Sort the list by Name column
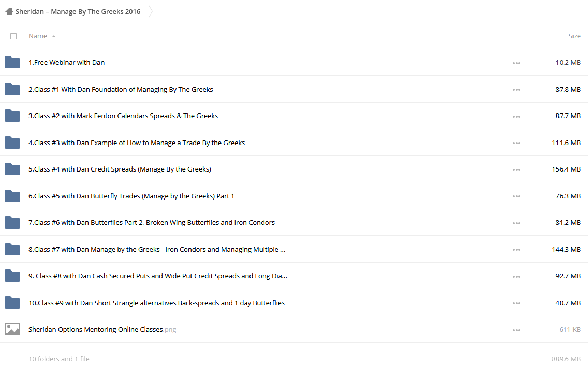This screenshot has height=370, width=588. point(38,36)
